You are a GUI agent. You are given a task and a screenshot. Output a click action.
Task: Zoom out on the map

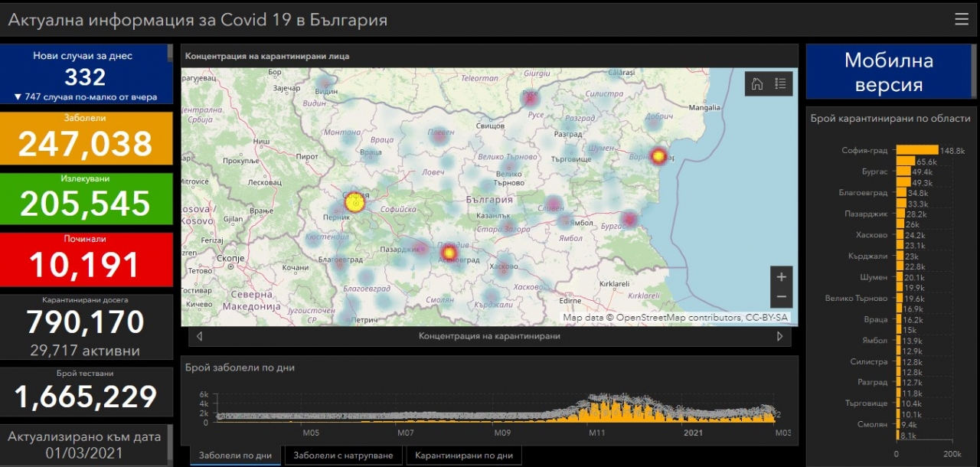coord(781,297)
